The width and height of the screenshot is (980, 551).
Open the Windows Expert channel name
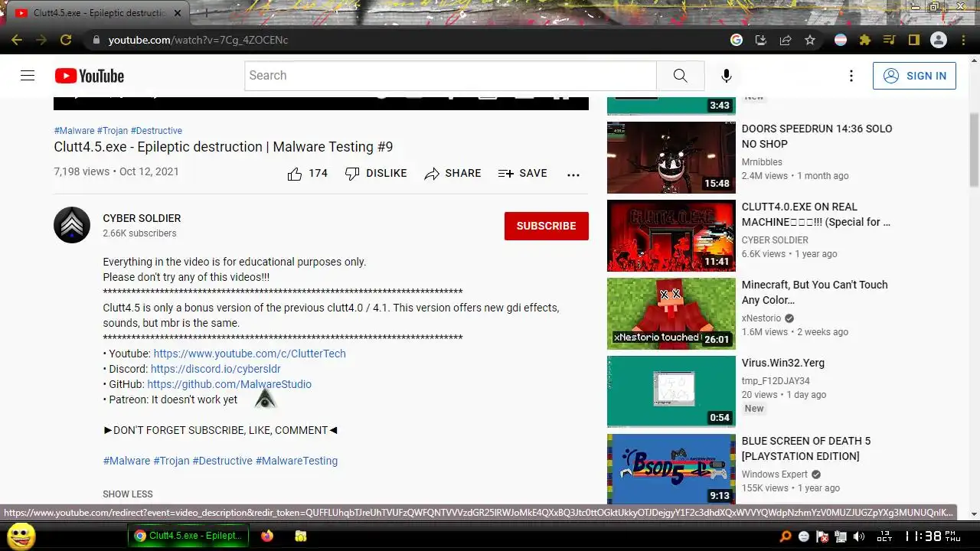tap(775, 474)
